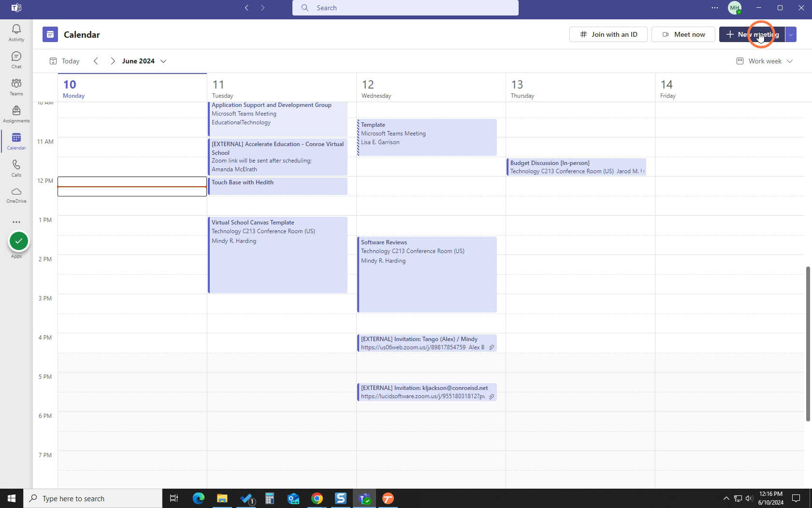Show previous week in calendar

96,61
